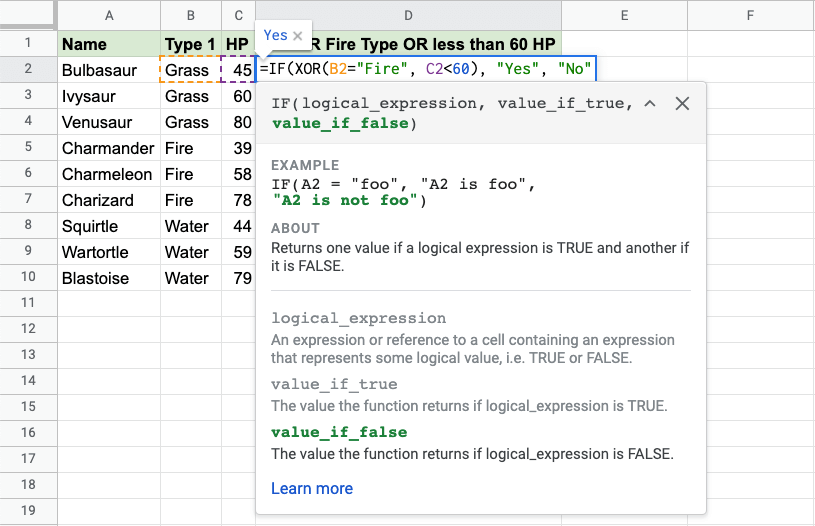Dismiss the 'Yes' formula preview tooltip
815x526 pixels.
click(298, 36)
